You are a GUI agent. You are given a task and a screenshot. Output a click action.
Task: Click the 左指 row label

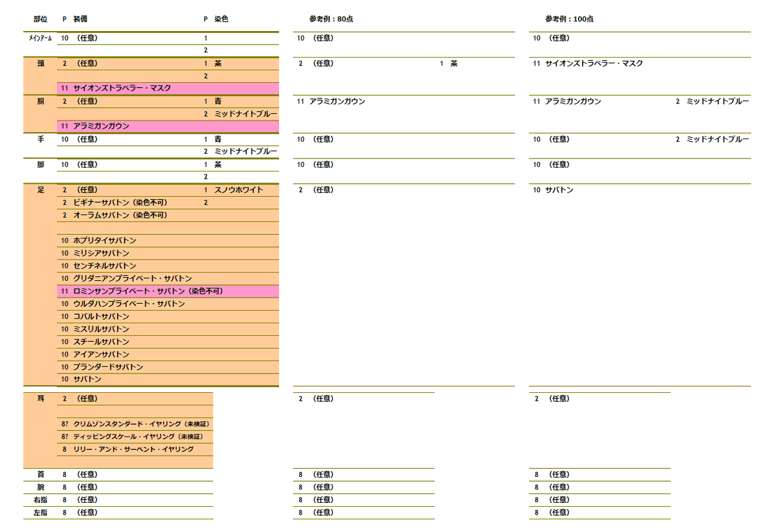(x=40, y=513)
